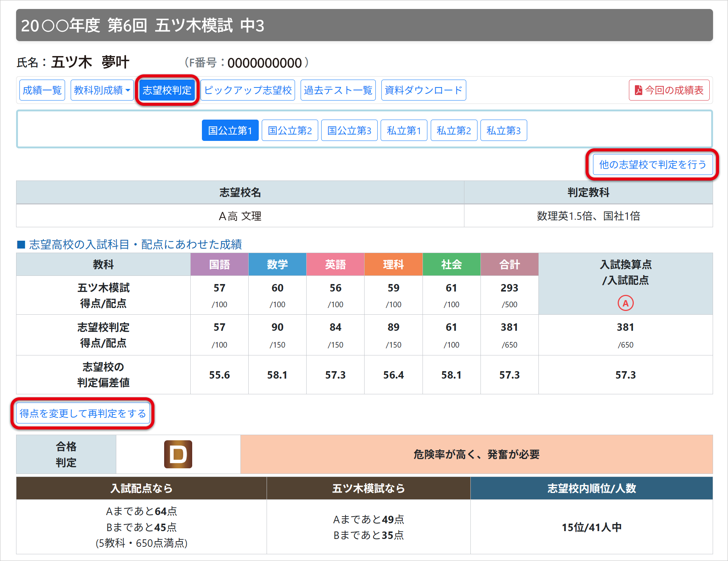Switch to 国公立第2 choice
This screenshot has width=728, height=561.
[x=290, y=130]
